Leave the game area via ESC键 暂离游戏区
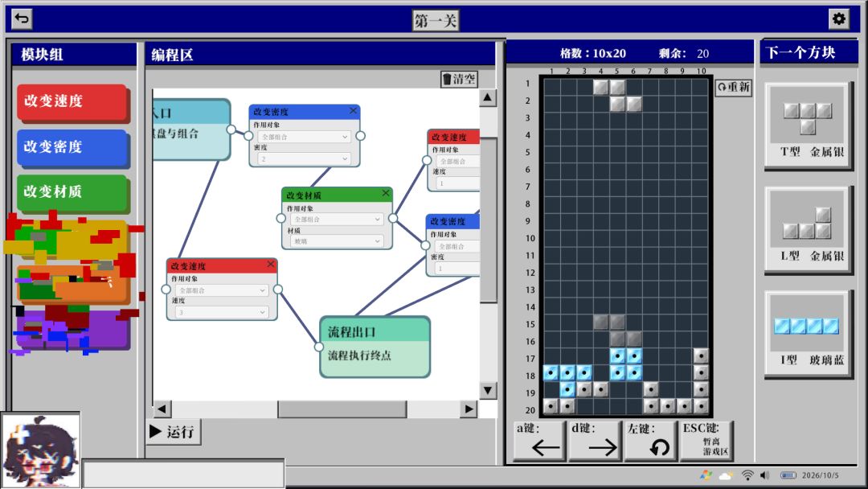This screenshot has width=868, height=489. coord(706,440)
